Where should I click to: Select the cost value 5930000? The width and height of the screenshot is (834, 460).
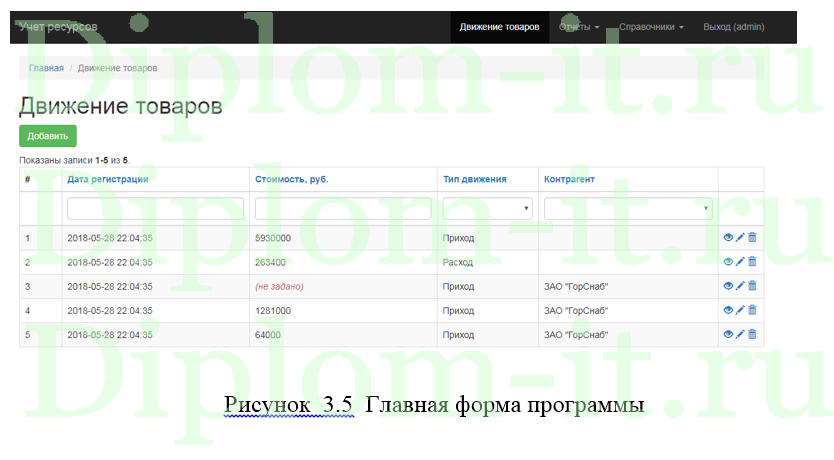click(273, 238)
